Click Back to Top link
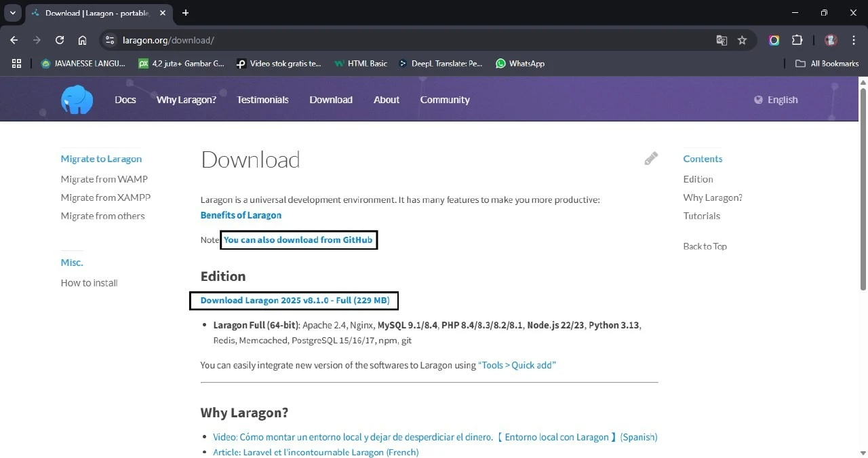The height and width of the screenshot is (458, 868). 705,246
